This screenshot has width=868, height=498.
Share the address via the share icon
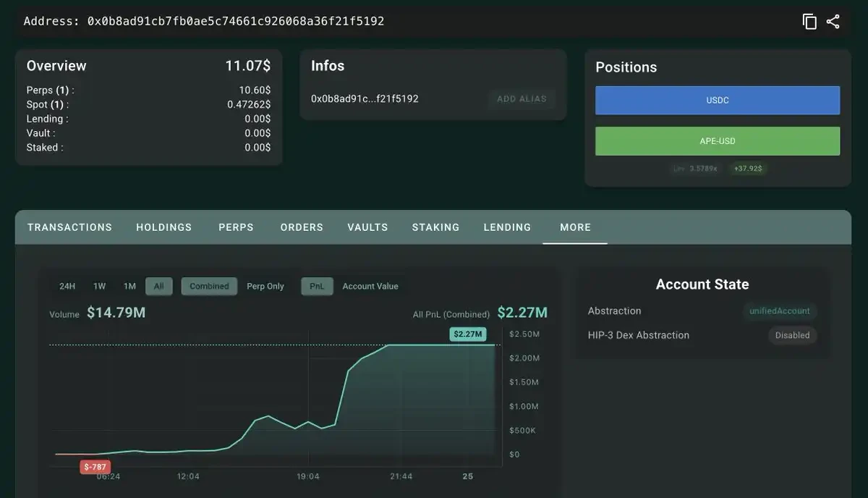(x=833, y=21)
